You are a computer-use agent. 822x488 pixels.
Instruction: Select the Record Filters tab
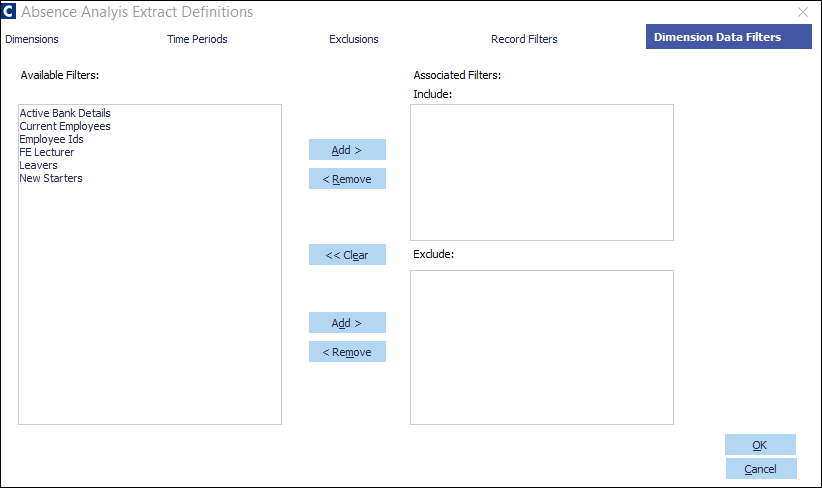coord(524,39)
